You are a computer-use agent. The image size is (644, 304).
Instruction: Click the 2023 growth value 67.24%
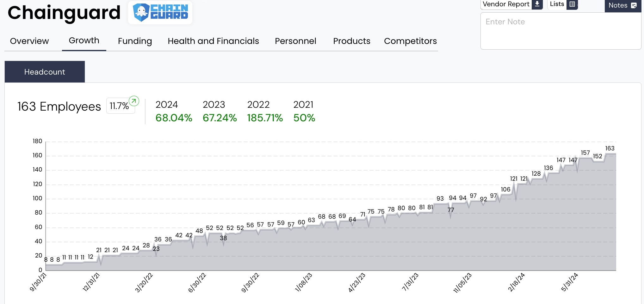pyautogui.click(x=220, y=118)
